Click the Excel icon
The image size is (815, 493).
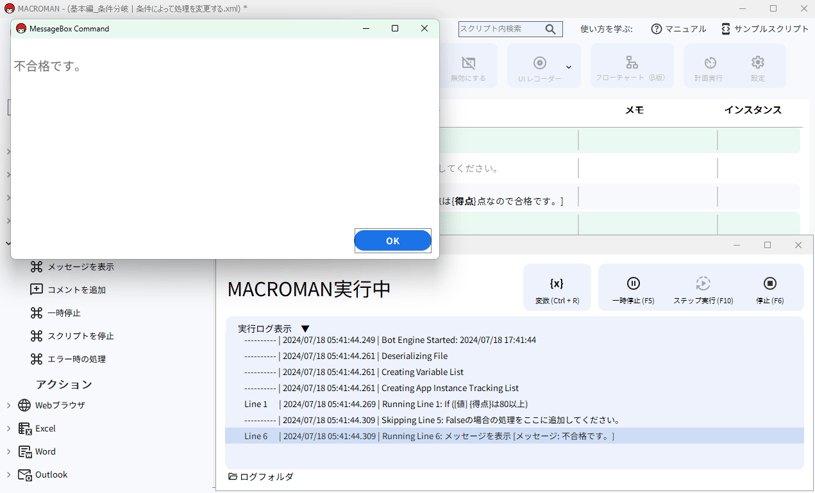pos(24,429)
